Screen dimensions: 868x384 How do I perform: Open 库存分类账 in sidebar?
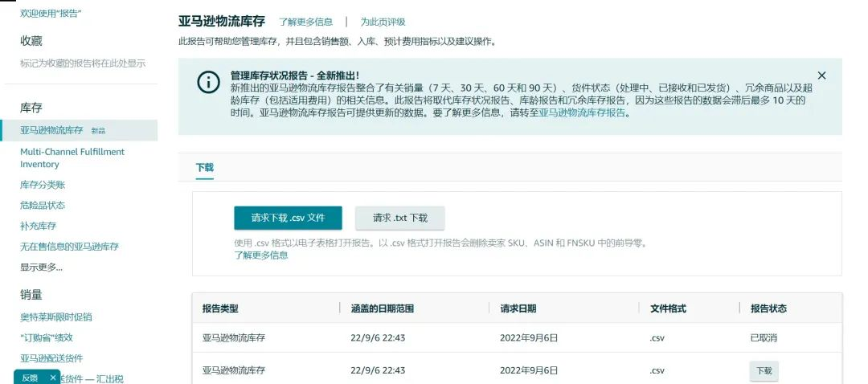pos(43,185)
